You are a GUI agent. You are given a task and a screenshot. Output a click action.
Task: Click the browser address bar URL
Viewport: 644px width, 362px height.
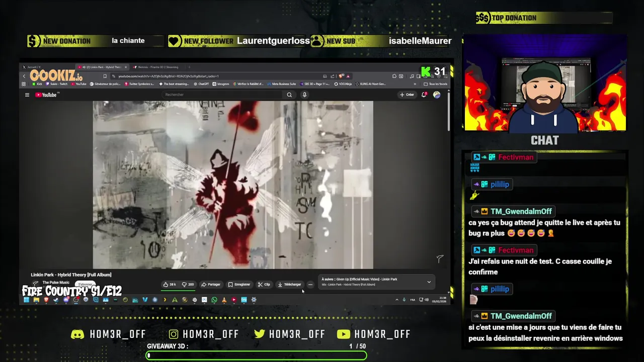(x=169, y=76)
